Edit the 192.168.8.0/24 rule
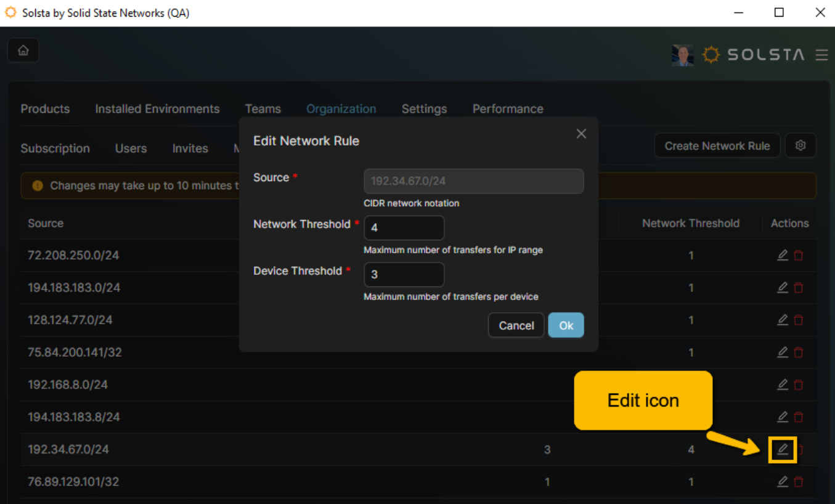 click(783, 384)
